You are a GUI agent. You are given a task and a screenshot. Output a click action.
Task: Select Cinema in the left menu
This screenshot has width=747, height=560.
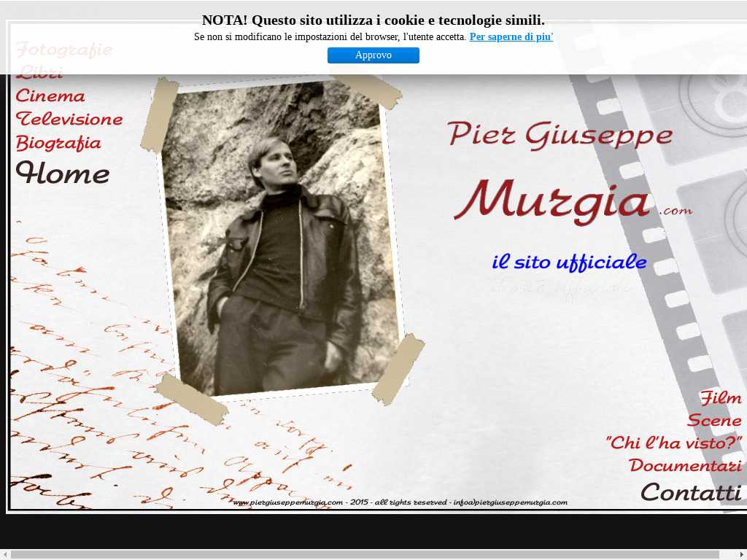pyautogui.click(x=50, y=96)
